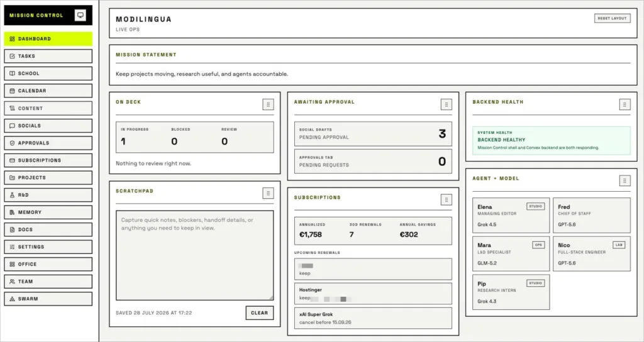The image size is (644, 342).
Task: Open the Dashboard sidebar item
Action: click(x=48, y=38)
